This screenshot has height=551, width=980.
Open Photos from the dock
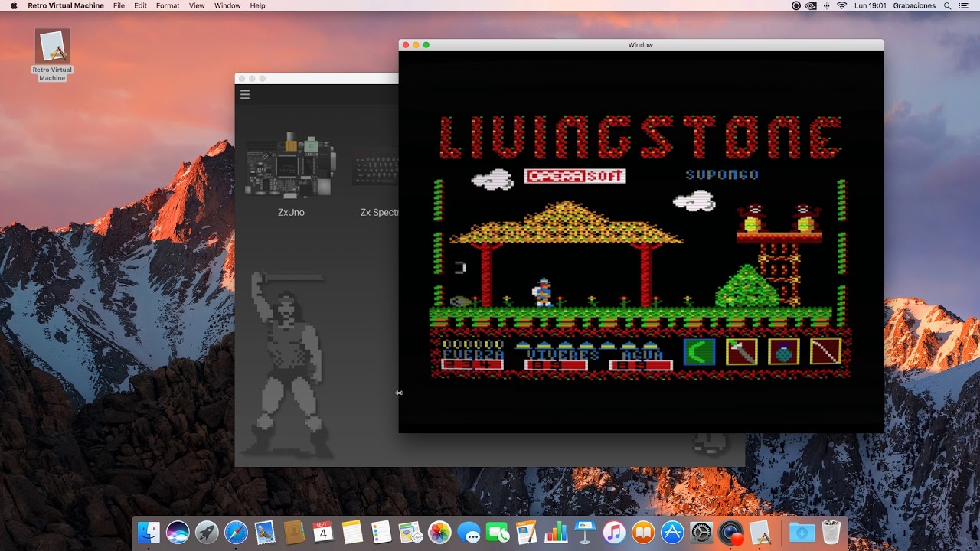click(439, 532)
